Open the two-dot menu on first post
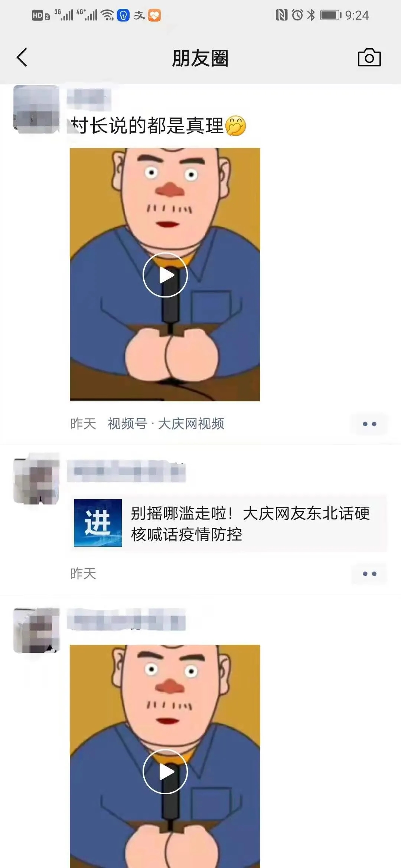Image resolution: width=401 pixels, height=868 pixels. click(369, 424)
